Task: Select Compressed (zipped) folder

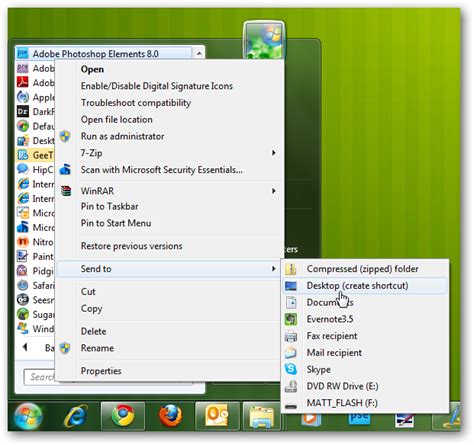Action: (362, 269)
